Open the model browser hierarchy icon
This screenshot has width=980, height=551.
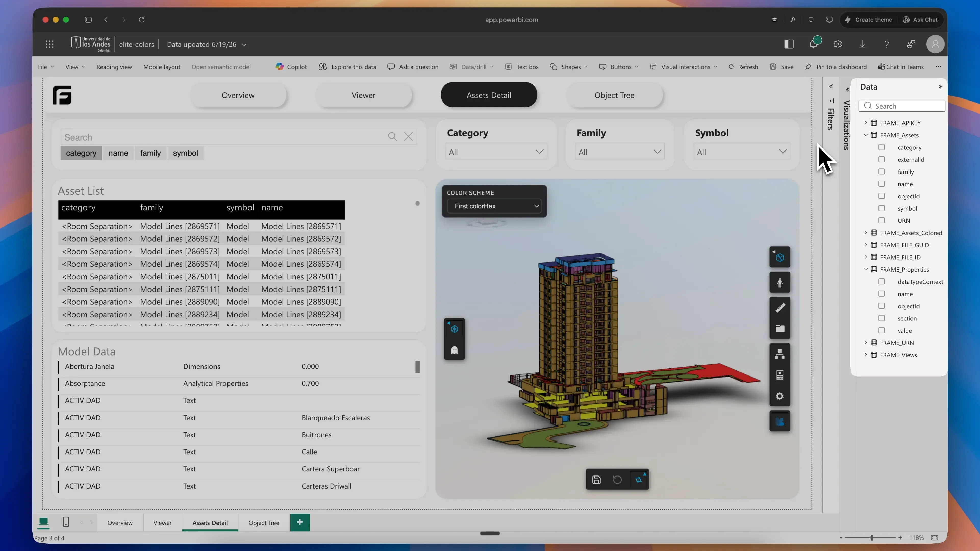[x=780, y=354]
